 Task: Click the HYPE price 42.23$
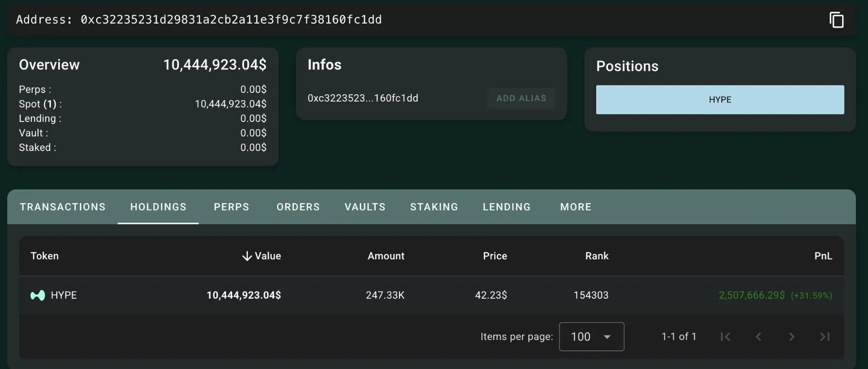(x=491, y=296)
